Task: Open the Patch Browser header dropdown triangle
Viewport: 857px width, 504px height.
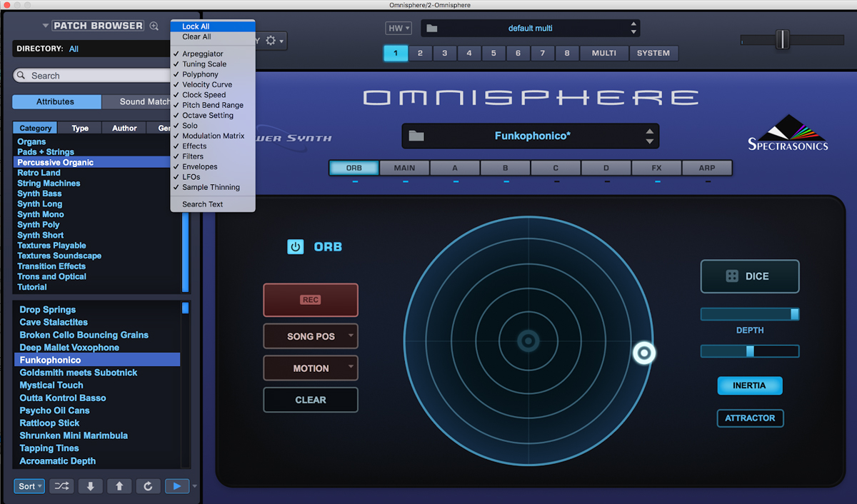Action: click(x=46, y=26)
